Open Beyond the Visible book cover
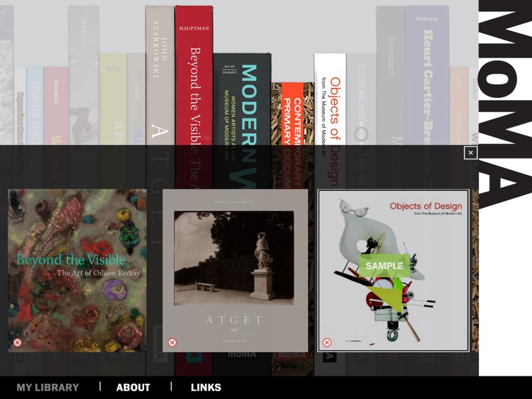532x399 pixels. point(77,271)
